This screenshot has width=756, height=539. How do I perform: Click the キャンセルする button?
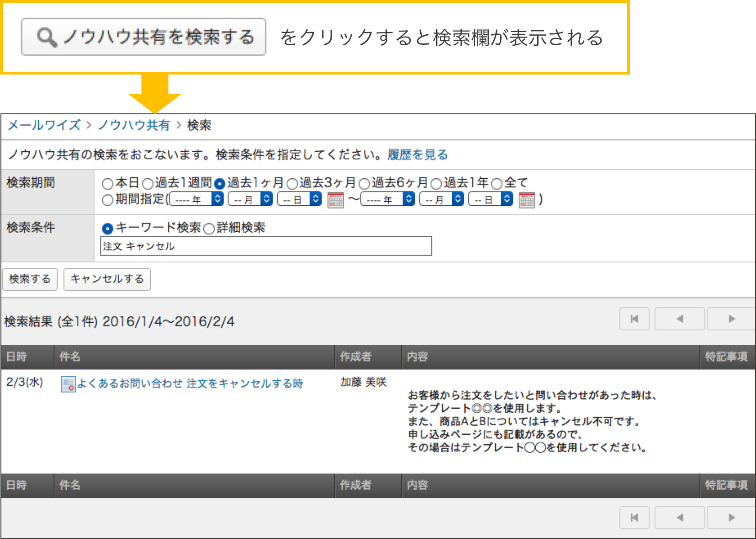point(107,279)
